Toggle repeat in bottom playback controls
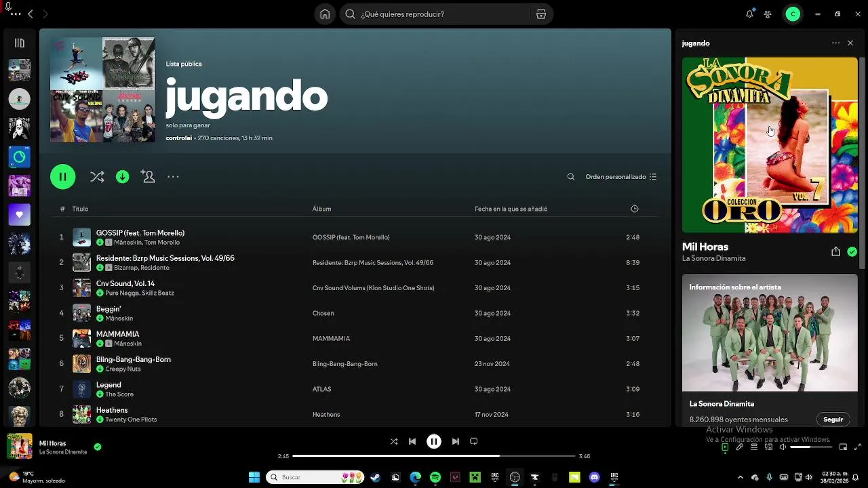This screenshot has height=488, width=868. (474, 441)
